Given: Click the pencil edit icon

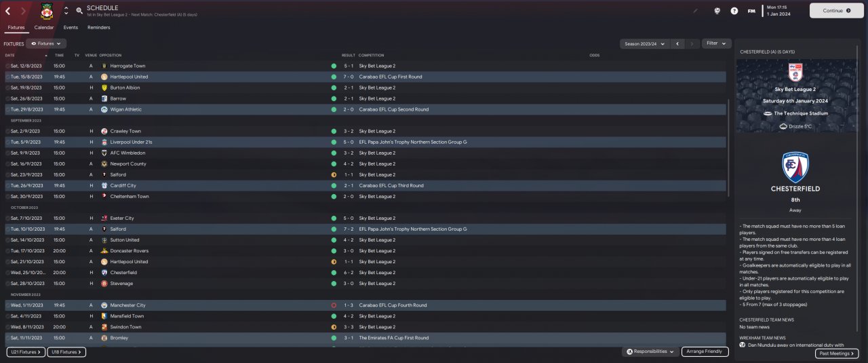Looking at the screenshot, I should [x=695, y=11].
